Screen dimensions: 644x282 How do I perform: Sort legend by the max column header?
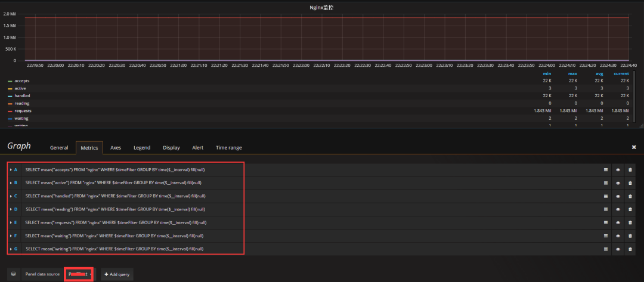coord(573,74)
